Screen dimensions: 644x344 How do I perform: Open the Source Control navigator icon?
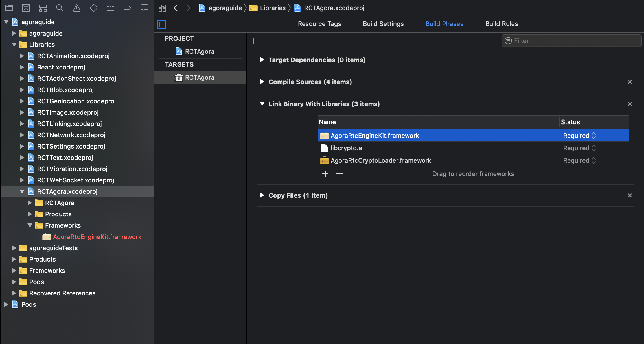coord(26,8)
